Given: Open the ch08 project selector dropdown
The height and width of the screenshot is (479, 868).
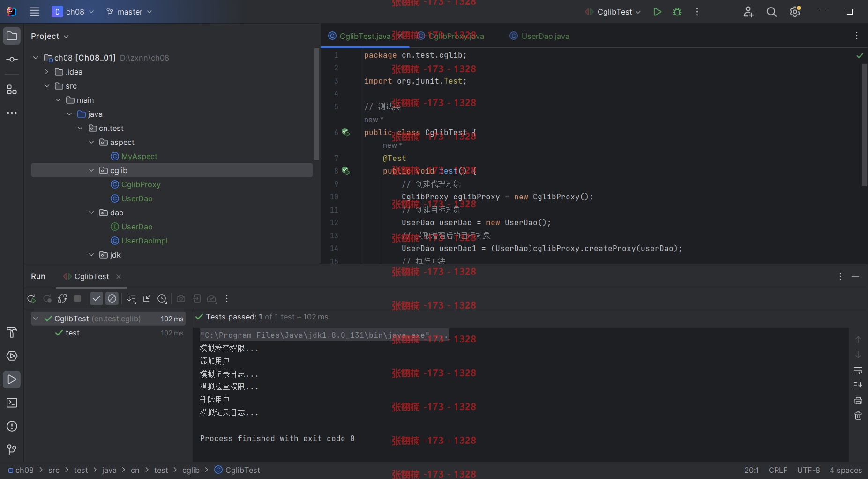Looking at the screenshot, I should point(73,12).
